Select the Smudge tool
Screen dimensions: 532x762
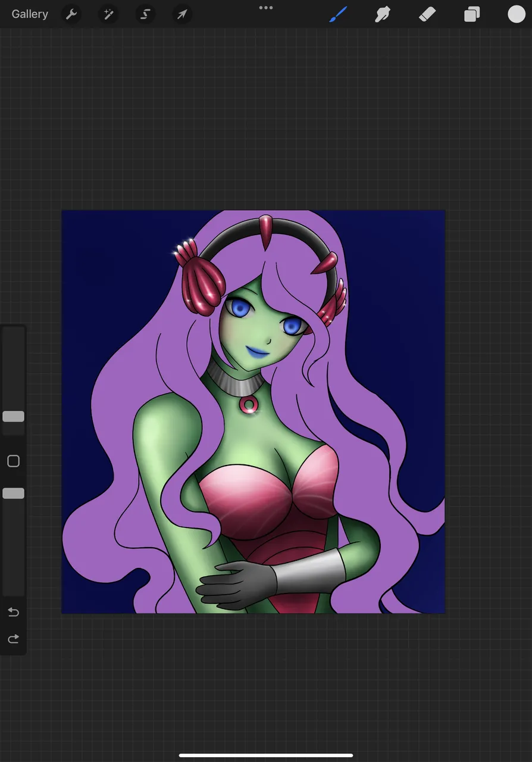(x=382, y=14)
